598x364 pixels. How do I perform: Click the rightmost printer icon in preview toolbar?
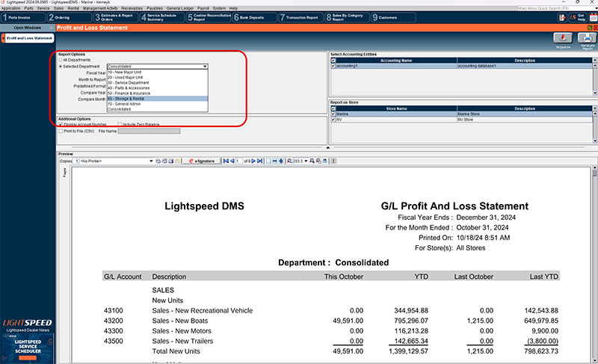click(x=325, y=161)
